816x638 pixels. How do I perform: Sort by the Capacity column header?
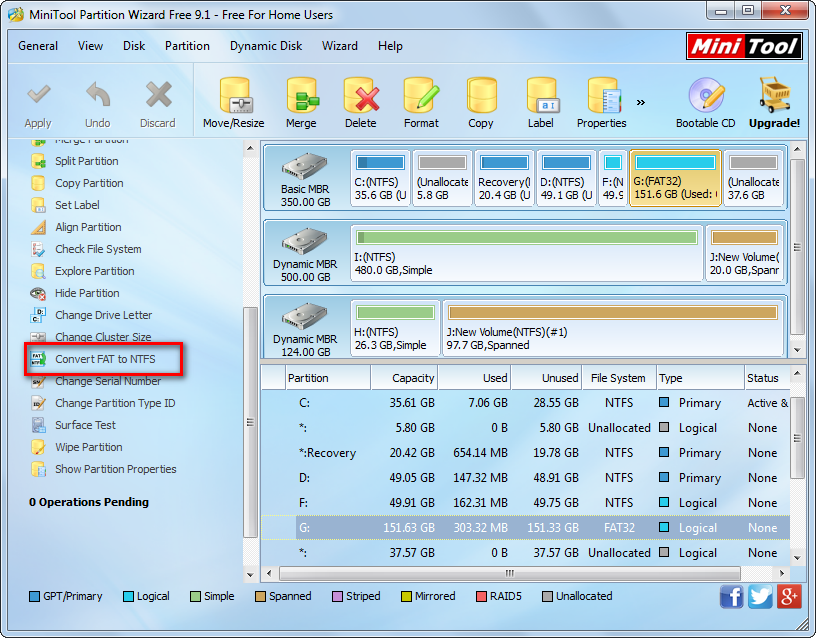pyautogui.click(x=404, y=378)
